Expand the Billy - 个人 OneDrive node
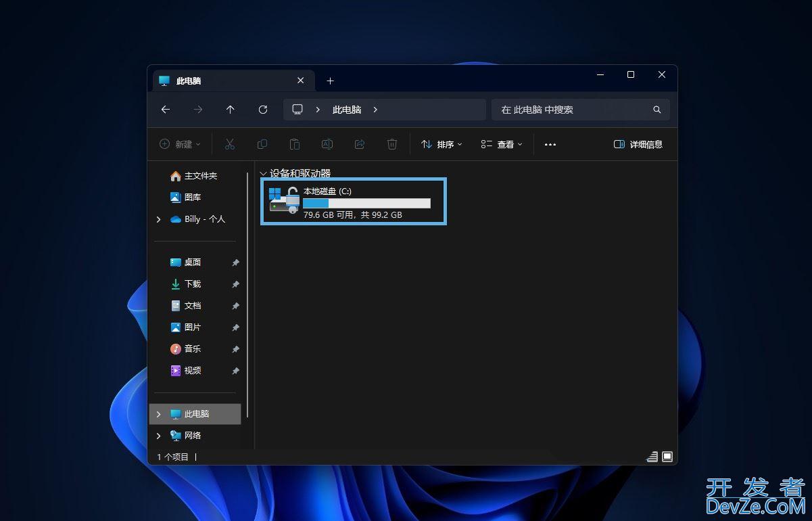812x521 pixels. [x=159, y=219]
